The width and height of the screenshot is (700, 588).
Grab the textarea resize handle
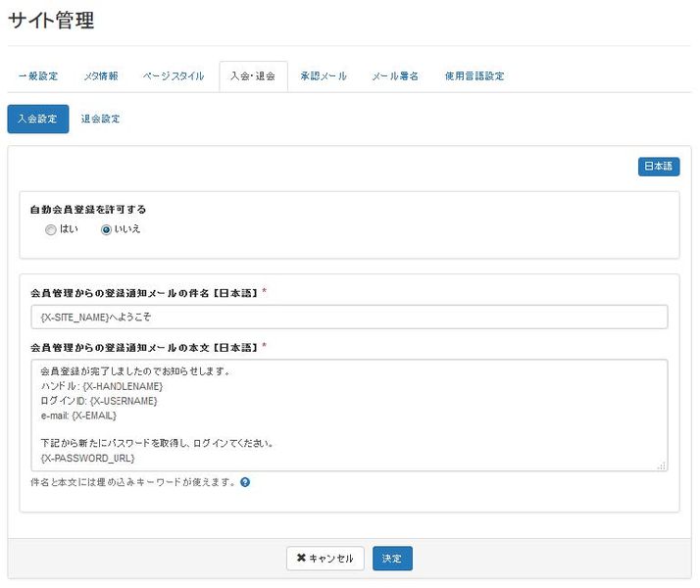coord(662,465)
